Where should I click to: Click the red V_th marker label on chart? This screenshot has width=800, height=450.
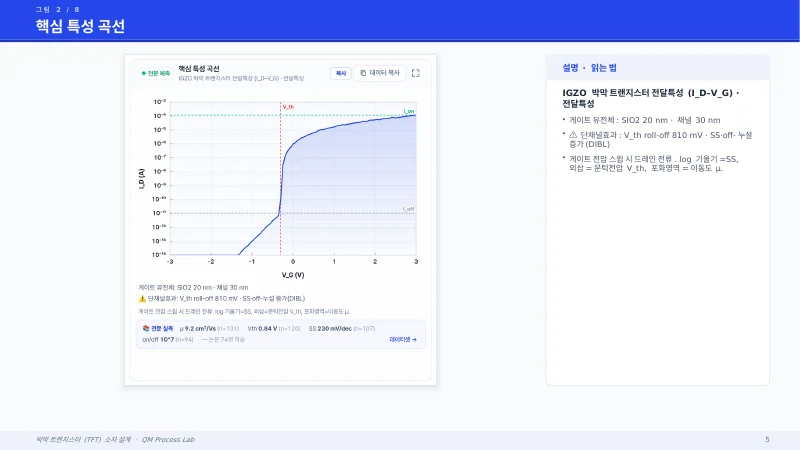(x=288, y=107)
